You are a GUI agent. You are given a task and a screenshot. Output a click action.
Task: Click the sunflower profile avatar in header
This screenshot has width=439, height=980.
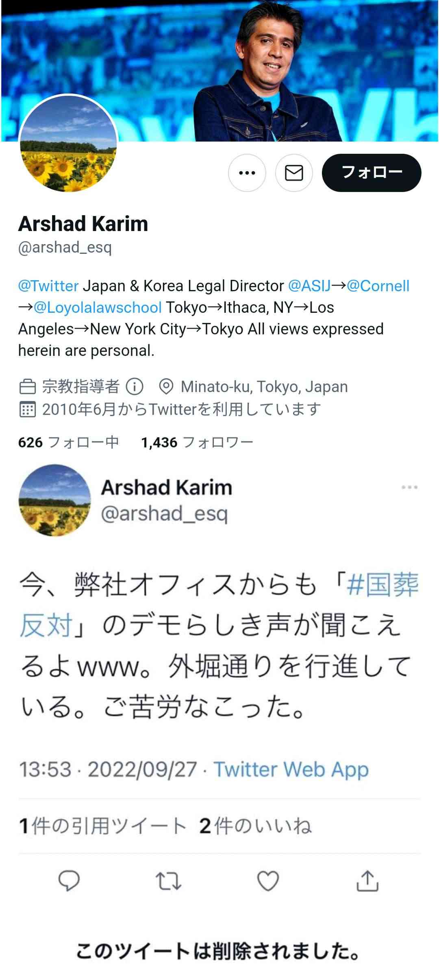[x=68, y=143]
